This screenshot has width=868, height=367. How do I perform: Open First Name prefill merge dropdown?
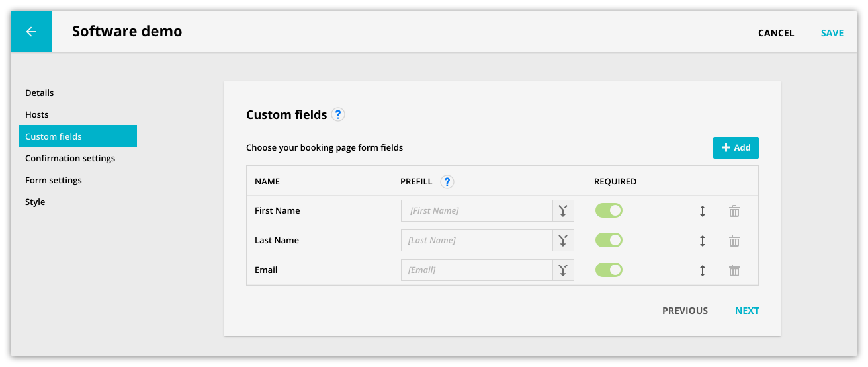point(563,211)
